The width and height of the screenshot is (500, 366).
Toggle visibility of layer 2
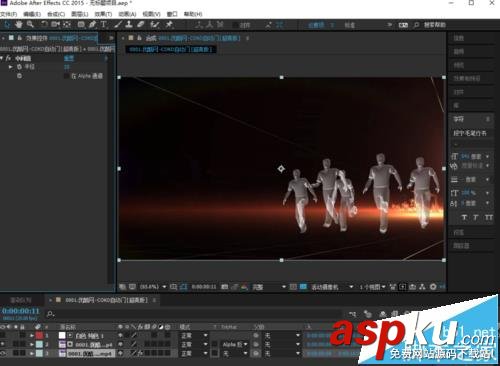[3, 344]
